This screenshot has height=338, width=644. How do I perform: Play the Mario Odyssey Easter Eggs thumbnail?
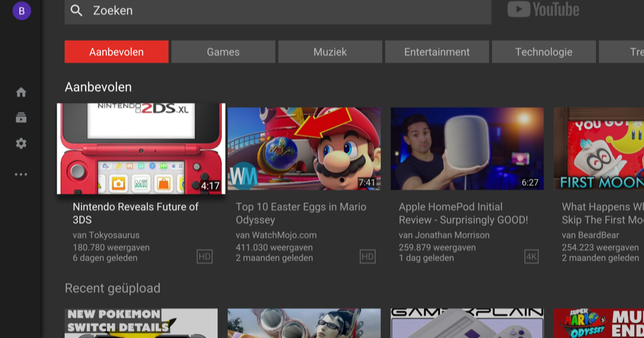[304, 149]
